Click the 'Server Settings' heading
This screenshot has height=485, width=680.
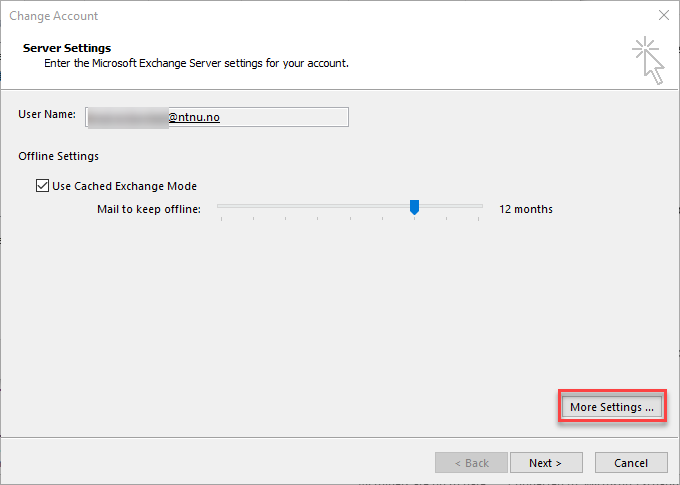click(x=67, y=48)
